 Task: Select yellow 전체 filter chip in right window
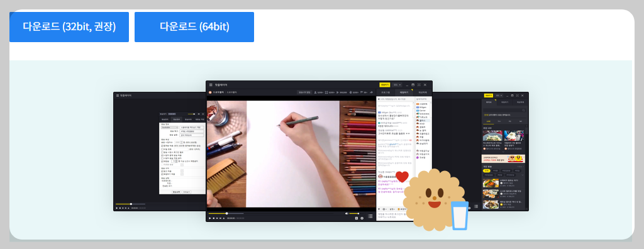487,170
